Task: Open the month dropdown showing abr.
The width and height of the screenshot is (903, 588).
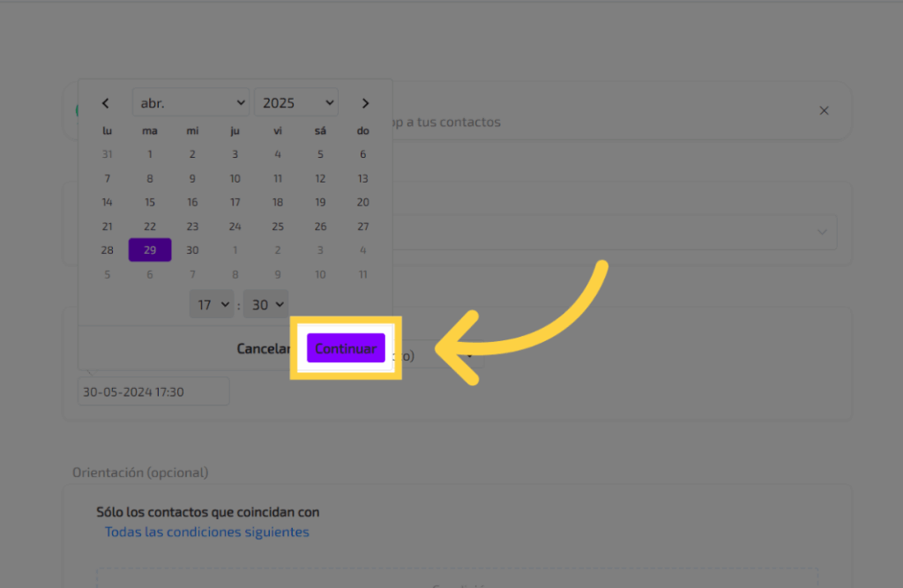Action: tap(190, 103)
